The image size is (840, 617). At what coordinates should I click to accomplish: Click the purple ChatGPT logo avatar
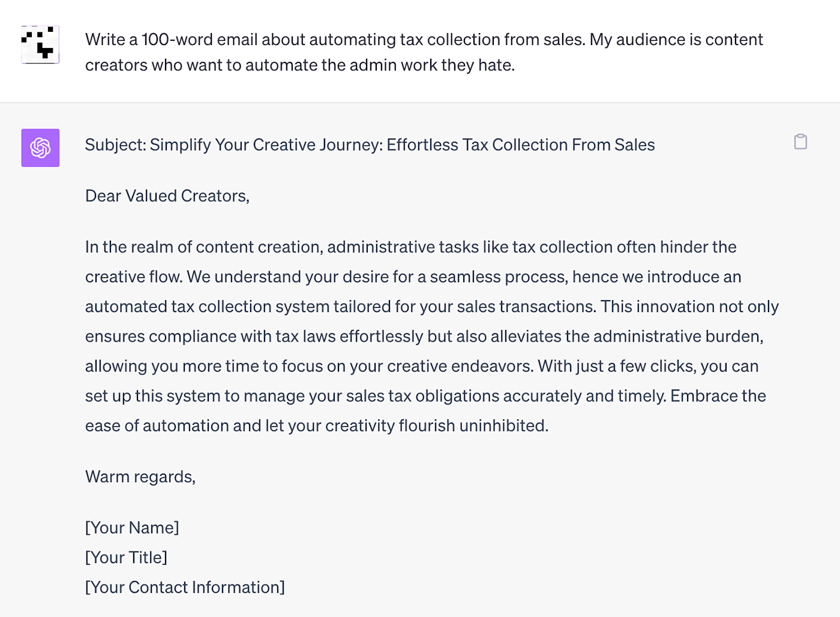[x=40, y=148]
